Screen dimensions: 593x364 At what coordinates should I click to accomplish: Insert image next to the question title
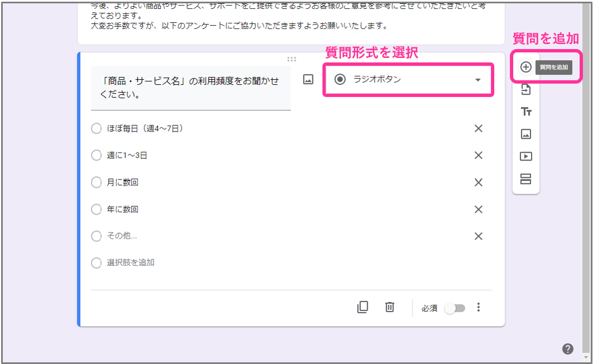[308, 80]
